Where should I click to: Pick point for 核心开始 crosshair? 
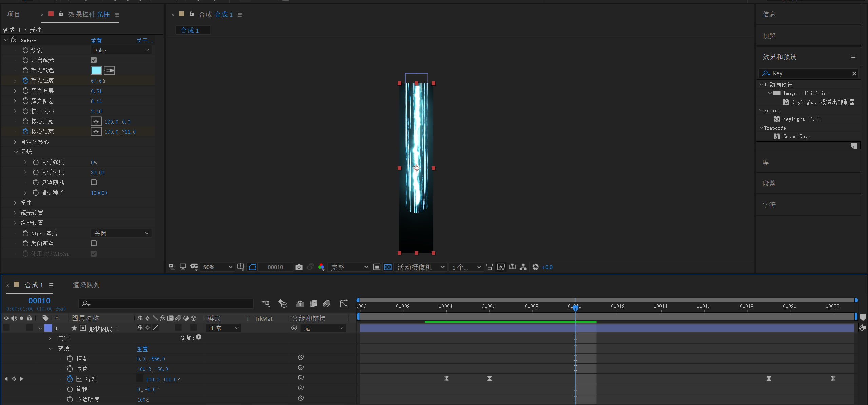point(96,122)
